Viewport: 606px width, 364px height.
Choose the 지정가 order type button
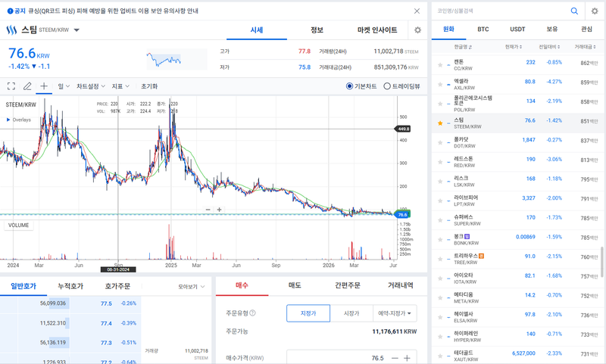(x=308, y=313)
